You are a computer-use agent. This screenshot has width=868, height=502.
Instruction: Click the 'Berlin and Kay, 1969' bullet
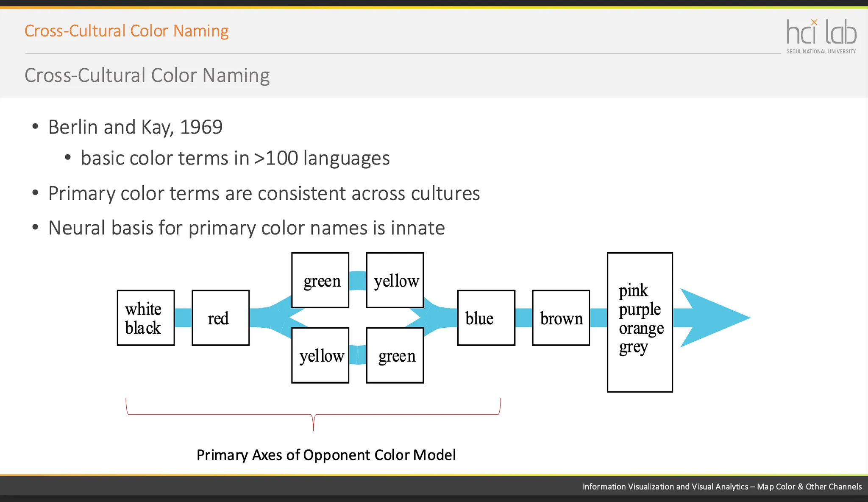135,127
